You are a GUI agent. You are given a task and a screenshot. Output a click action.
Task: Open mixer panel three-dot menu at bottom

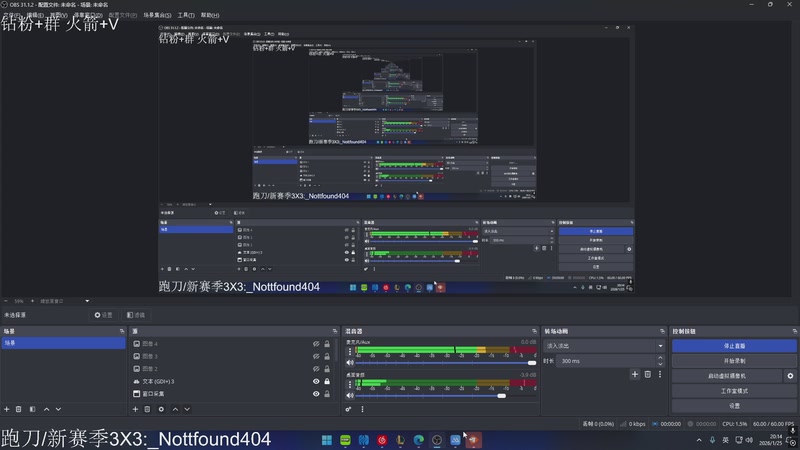tap(362, 409)
